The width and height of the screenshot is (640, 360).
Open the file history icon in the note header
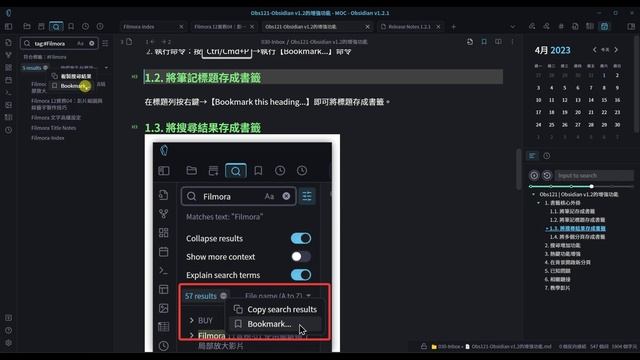tap(470, 42)
